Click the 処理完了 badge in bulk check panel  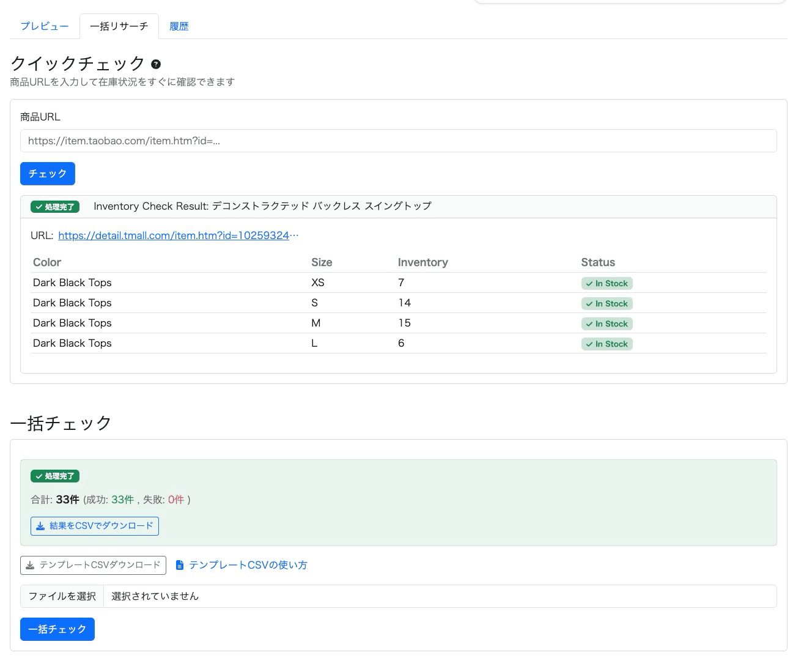point(55,476)
